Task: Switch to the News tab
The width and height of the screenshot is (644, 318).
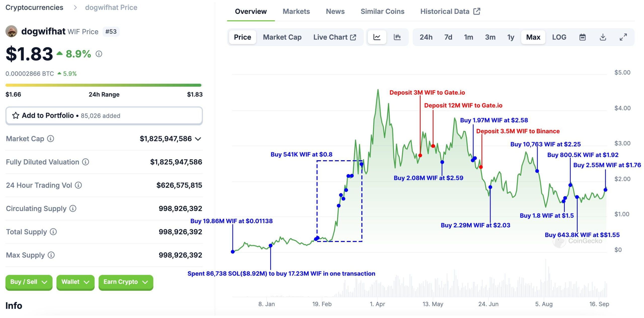Action: coord(335,11)
